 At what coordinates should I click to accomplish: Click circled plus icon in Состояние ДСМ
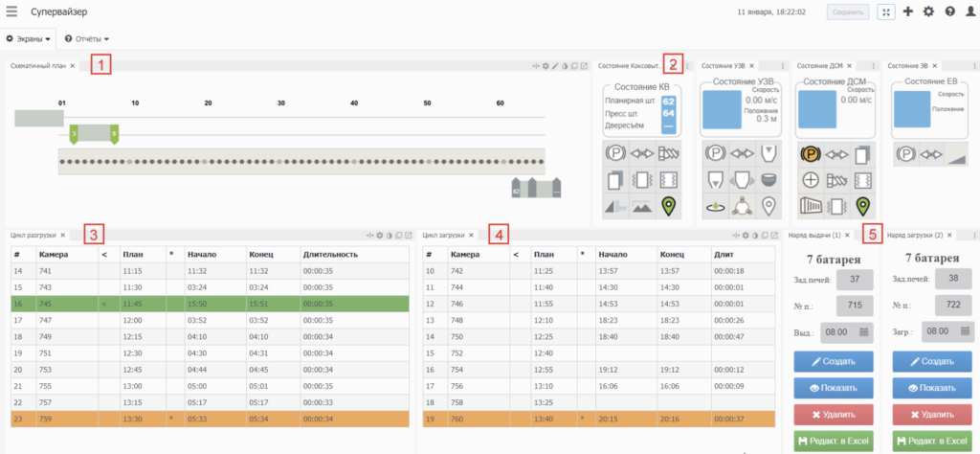(810, 180)
